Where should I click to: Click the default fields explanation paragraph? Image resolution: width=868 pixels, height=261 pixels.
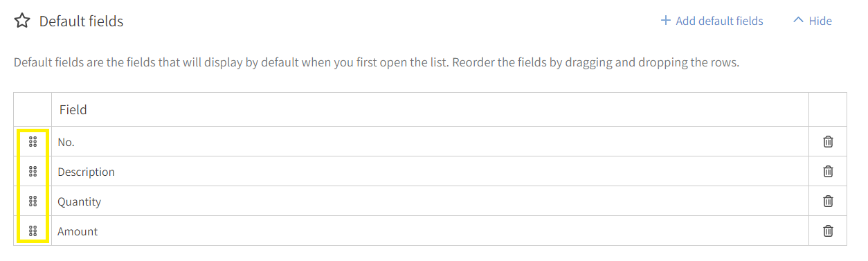377,62
